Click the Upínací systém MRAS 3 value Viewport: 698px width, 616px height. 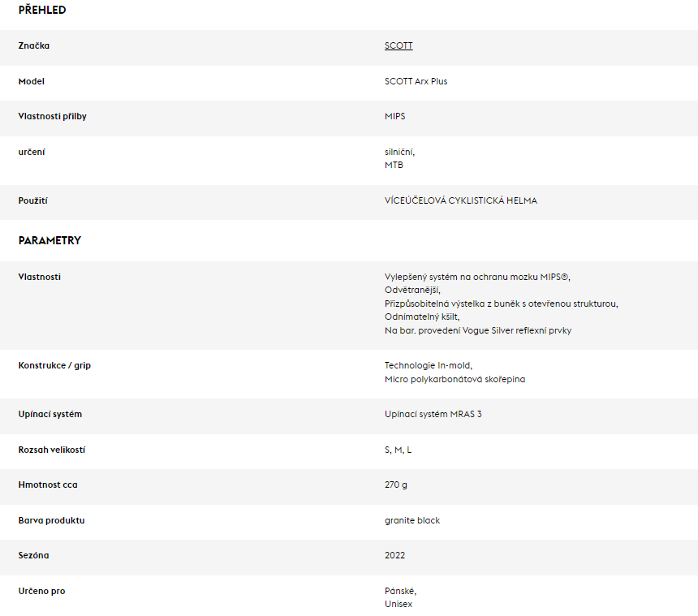pyautogui.click(x=433, y=414)
